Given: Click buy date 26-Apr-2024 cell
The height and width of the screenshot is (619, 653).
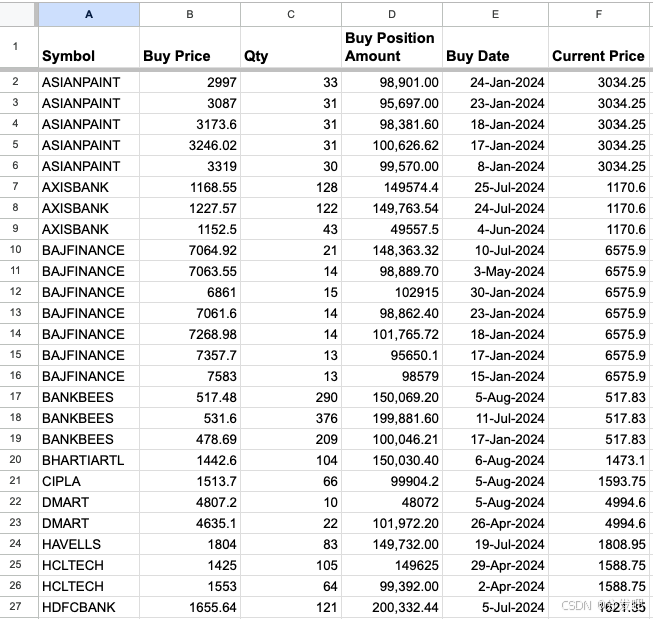Looking at the screenshot, I should tap(495, 523).
